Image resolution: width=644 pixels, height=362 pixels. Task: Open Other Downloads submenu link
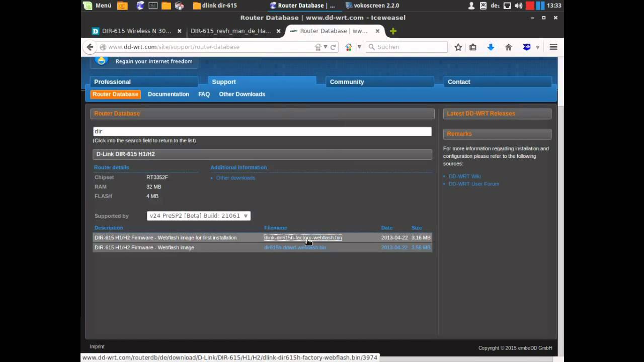coord(242,94)
